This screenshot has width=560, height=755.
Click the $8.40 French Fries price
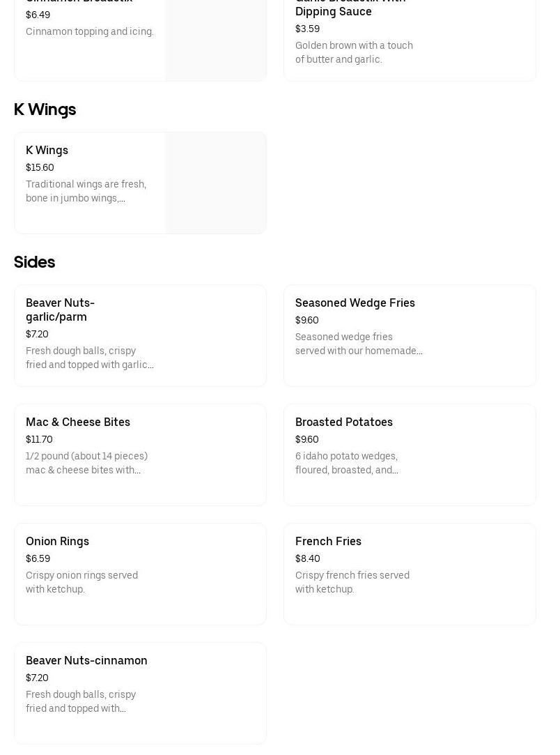[x=307, y=558]
